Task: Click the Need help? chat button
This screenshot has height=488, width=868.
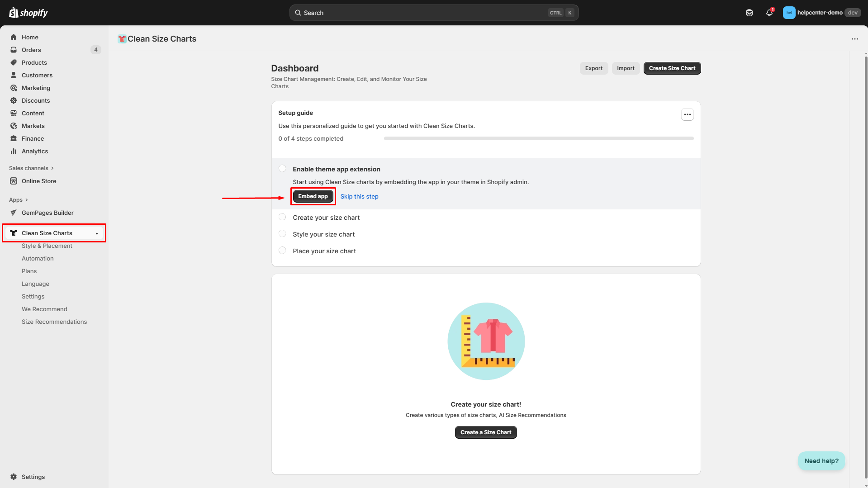Action: coord(821,461)
